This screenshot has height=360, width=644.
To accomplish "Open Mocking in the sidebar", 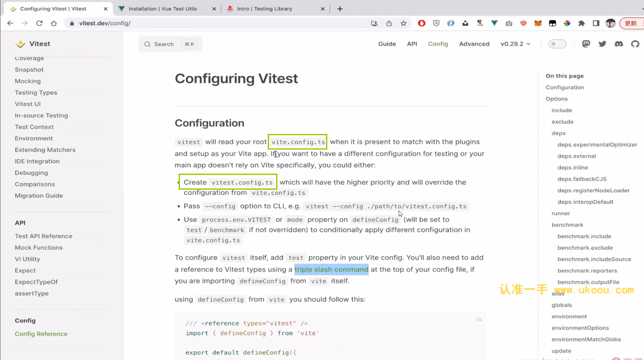I will click(x=28, y=81).
